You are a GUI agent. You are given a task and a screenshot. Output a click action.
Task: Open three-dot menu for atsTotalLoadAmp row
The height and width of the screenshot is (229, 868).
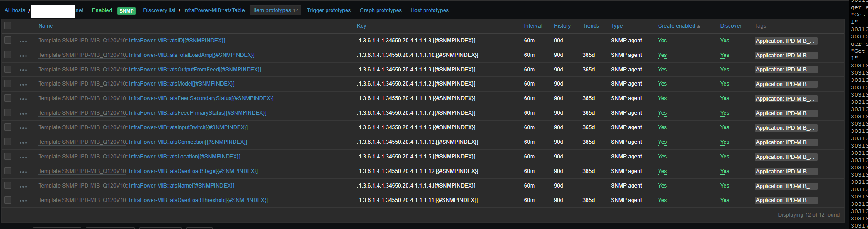coord(23,56)
